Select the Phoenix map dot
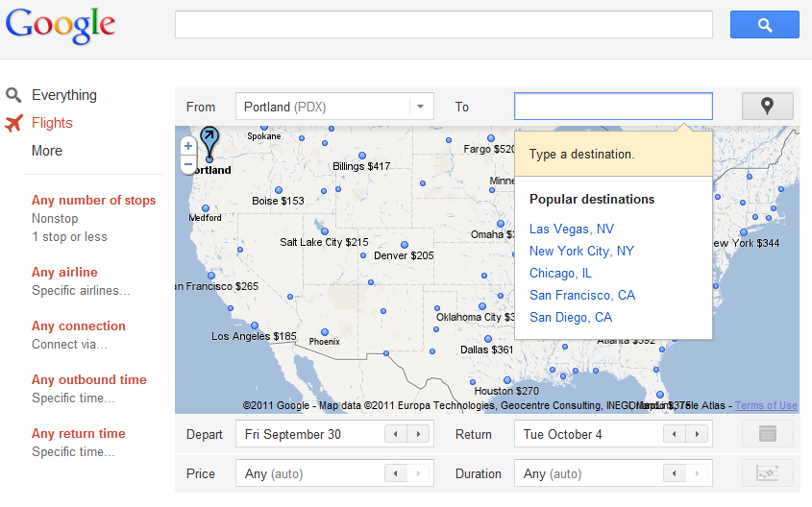Viewport: 812px width, 507px height. click(x=325, y=332)
